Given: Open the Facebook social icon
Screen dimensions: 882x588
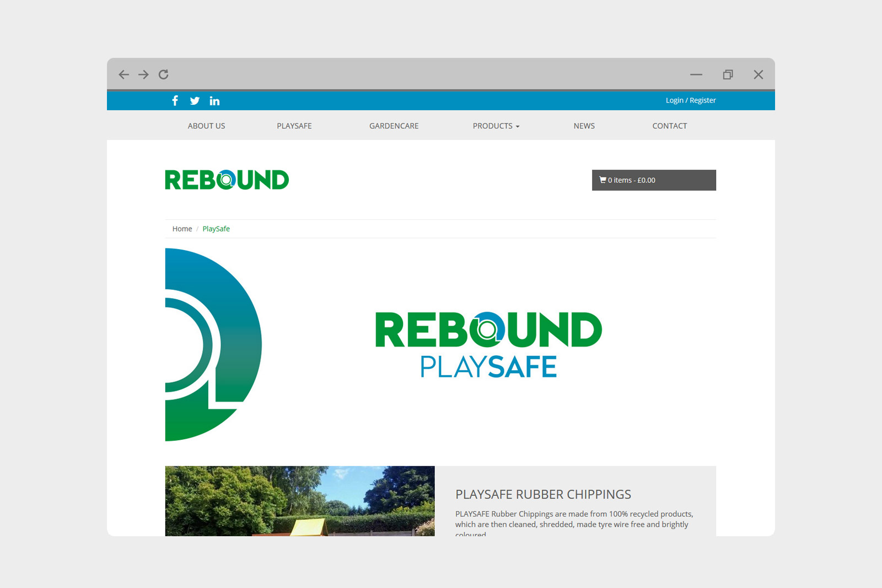Looking at the screenshot, I should (175, 100).
